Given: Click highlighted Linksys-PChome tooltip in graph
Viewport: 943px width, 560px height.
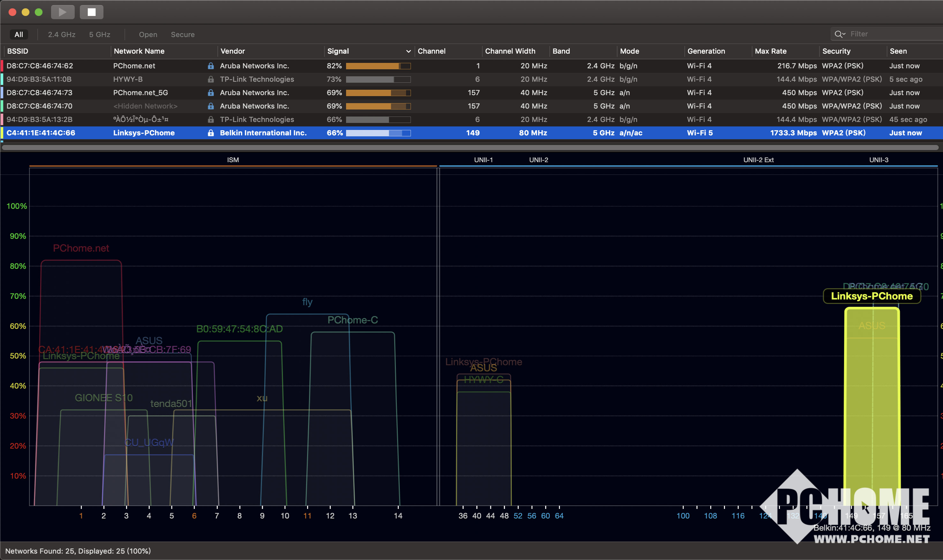Looking at the screenshot, I should (x=872, y=296).
